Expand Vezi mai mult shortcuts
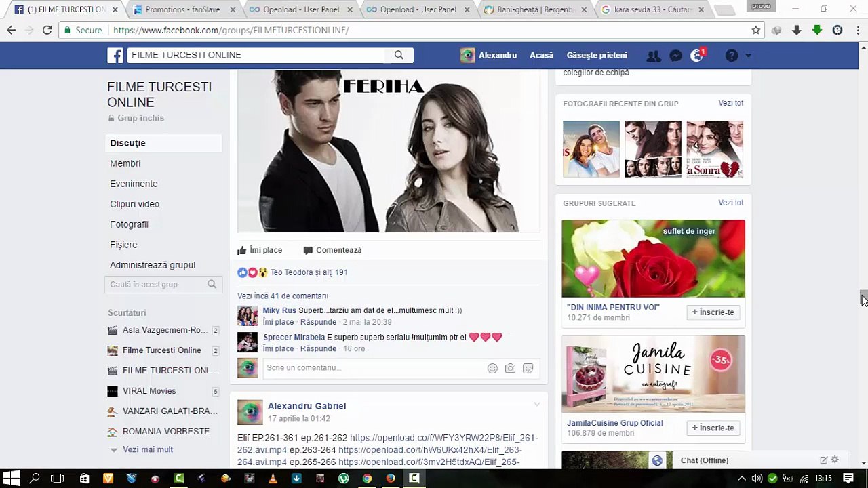 coord(147,449)
